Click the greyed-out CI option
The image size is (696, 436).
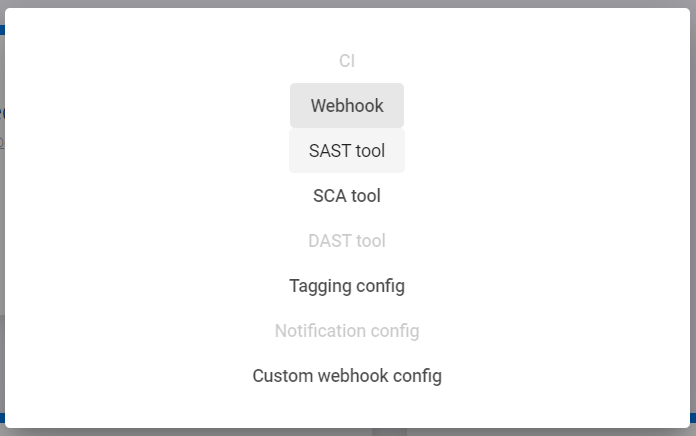coord(347,61)
